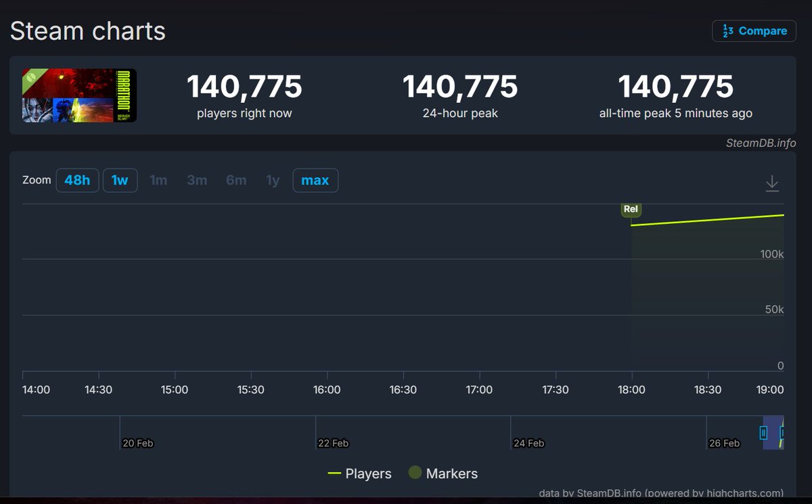812x504 pixels.
Task: Click the highlighted navigator range selection
Action: (773, 433)
